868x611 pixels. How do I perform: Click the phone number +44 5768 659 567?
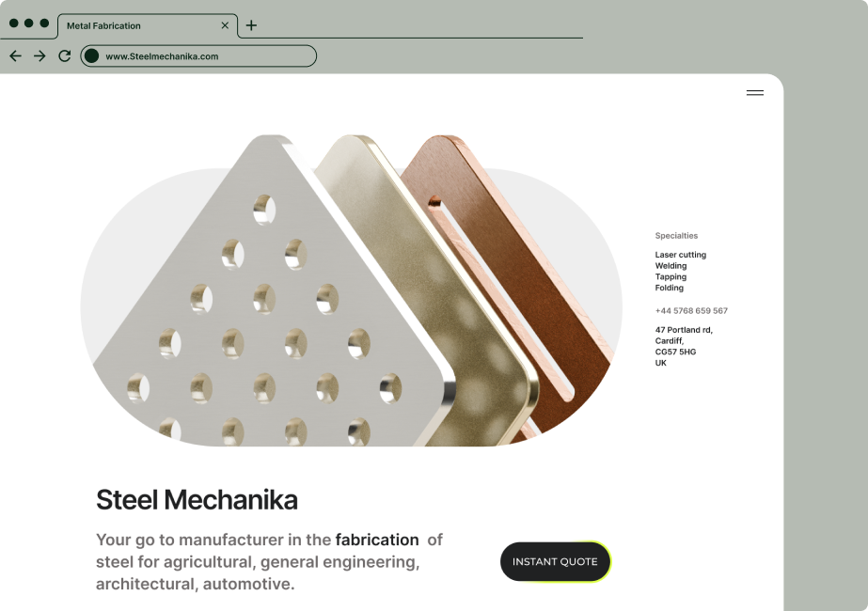tap(691, 311)
